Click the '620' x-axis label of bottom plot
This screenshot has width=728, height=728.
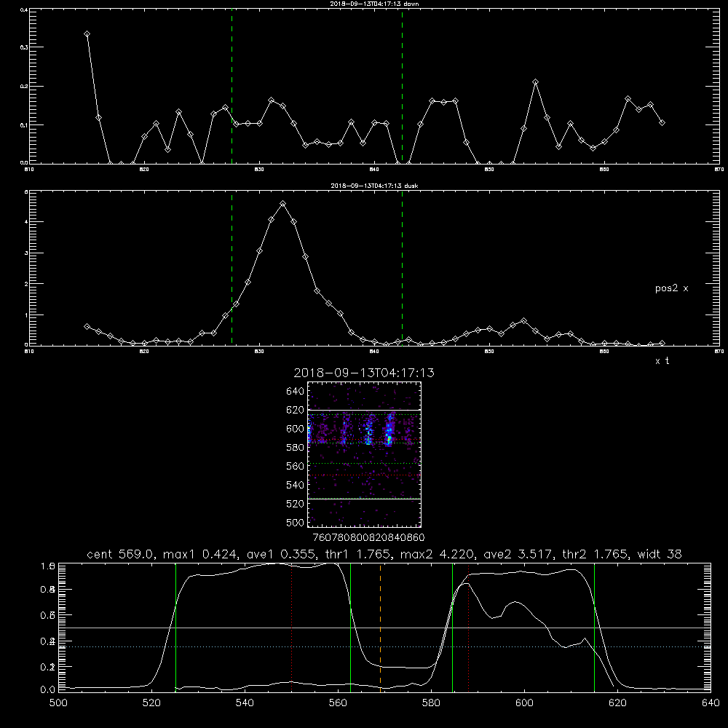coord(617,703)
